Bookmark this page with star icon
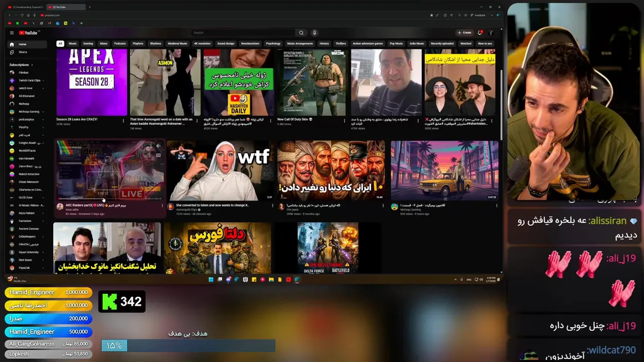644x362 pixels. [x=431, y=15]
